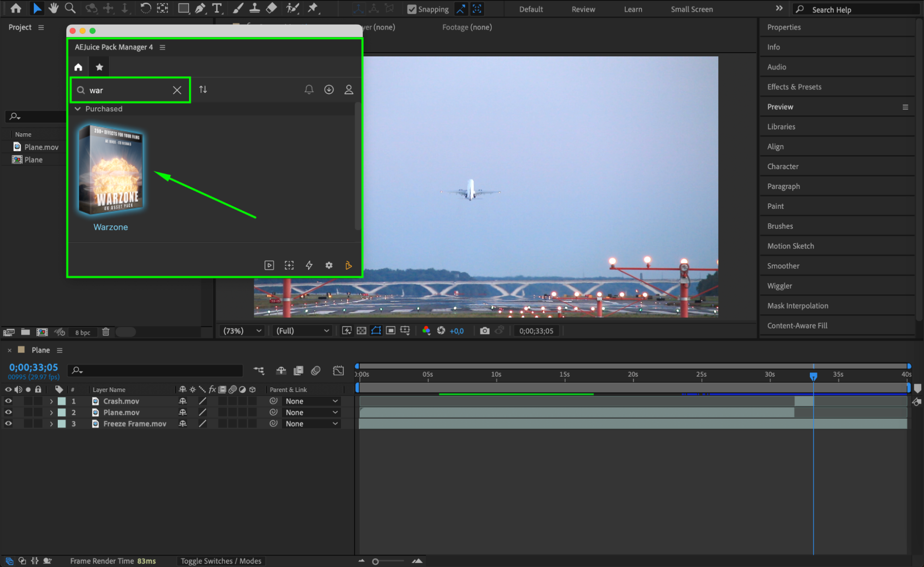The height and width of the screenshot is (567, 924).
Task: Clear the war search text
Action: [x=177, y=90]
